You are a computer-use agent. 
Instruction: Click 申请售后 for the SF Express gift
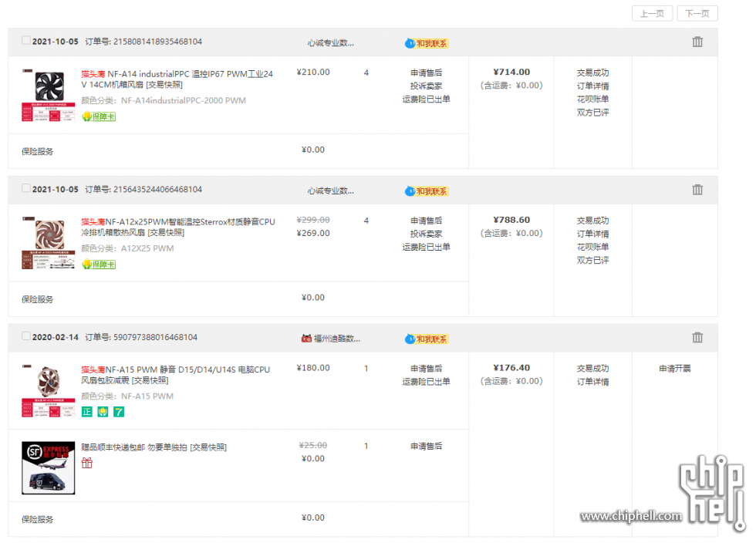coord(426,446)
